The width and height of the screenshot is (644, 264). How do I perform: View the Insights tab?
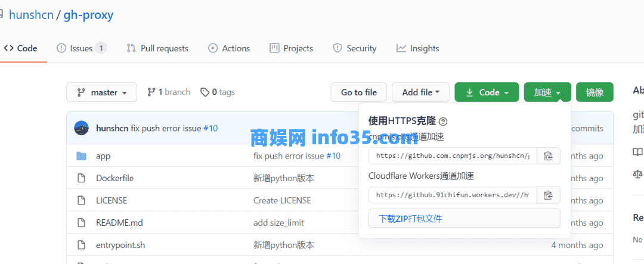[417, 48]
